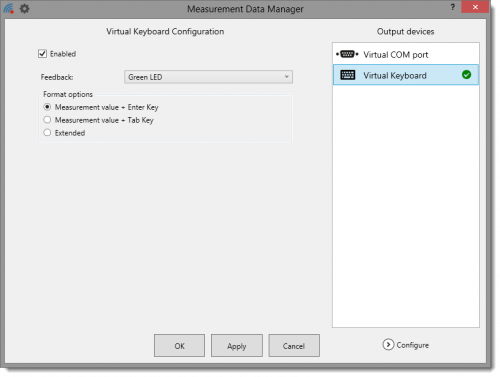Select Measurement value + Tab Key option

click(47, 120)
